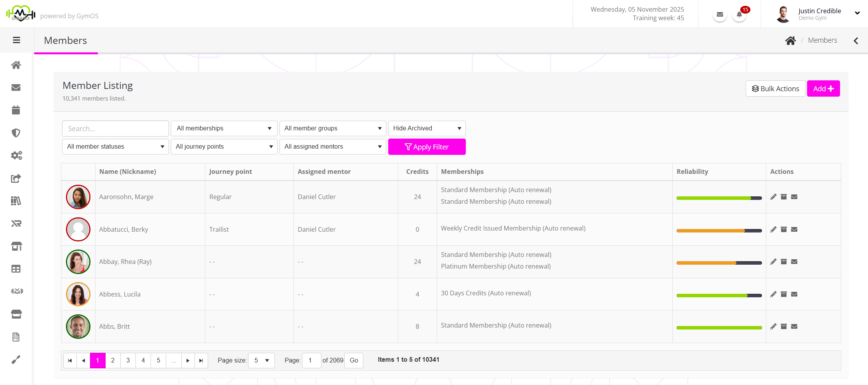
Task: Click edit pencil for Marge Aaronsohn
Action: 773,197
